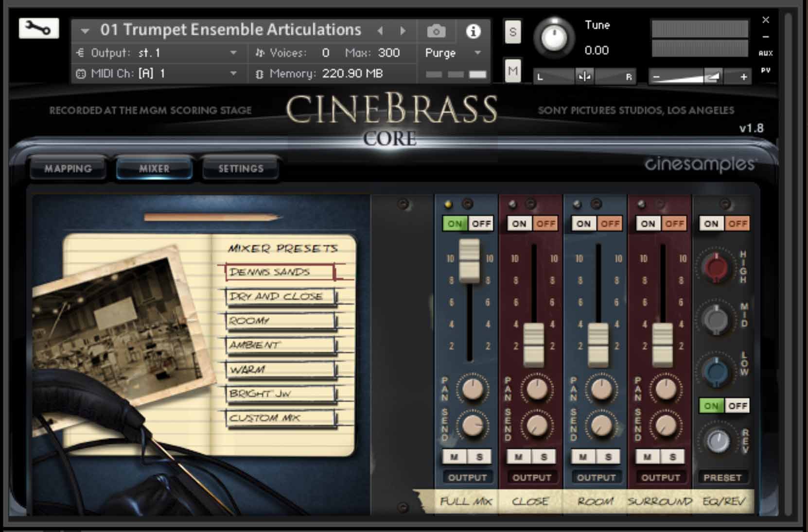Click the snapshot camera icon

pos(436,30)
